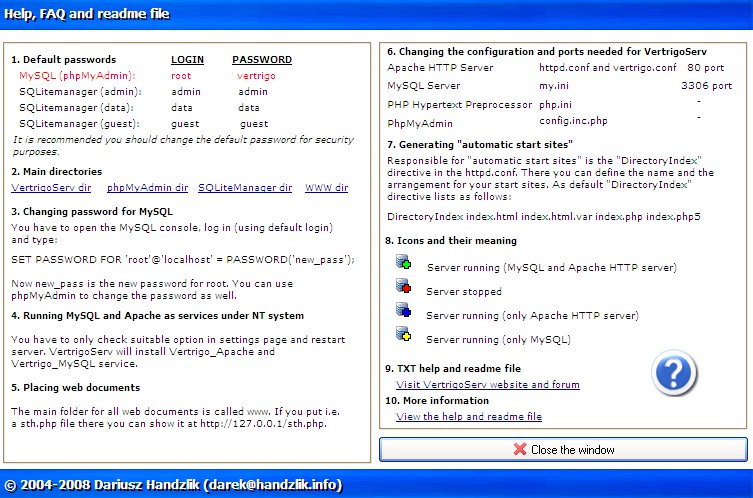The height and width of the screenshot is (498, 753).
Task: Click 'Server running (only Apache HTTP server)' text
Action: [533, 316]
